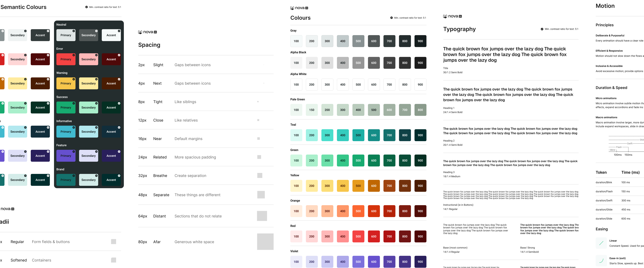Click dark-panel Feature Primary purple button
Image resolution: width=644 pixels, height=268 pixels.
(x=66, y=156)
